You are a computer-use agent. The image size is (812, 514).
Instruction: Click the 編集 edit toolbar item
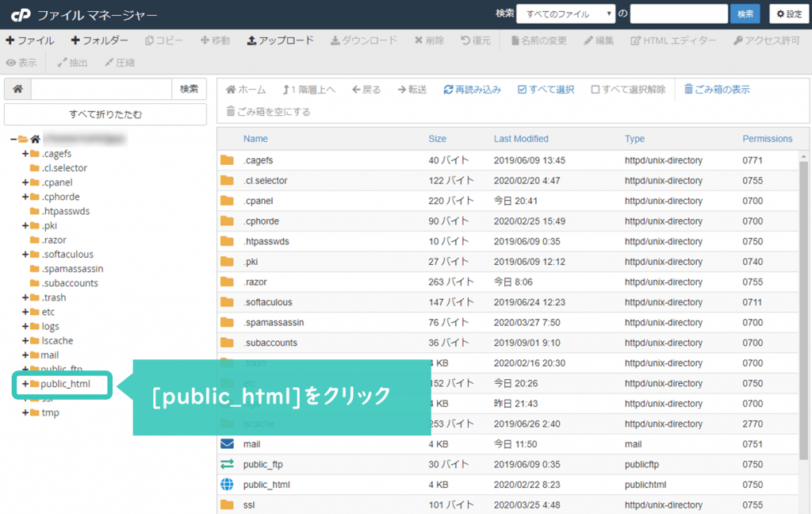(x=599, y=40)
